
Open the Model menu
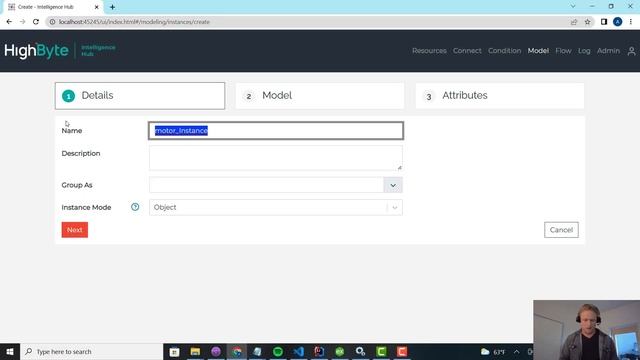tap(538, 51)
